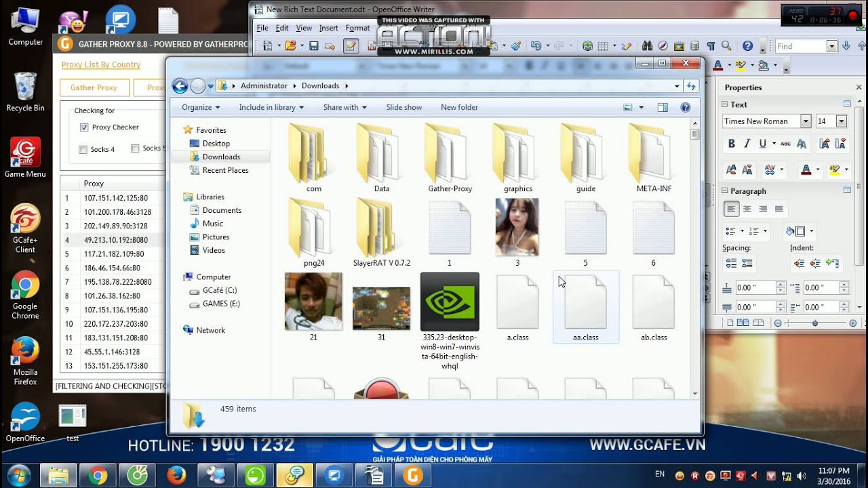The width and height of the screenshot is (868, 488).
Task: Select Gather Proxy tab in Gather Proxy
Action: (x=94, y=87)
